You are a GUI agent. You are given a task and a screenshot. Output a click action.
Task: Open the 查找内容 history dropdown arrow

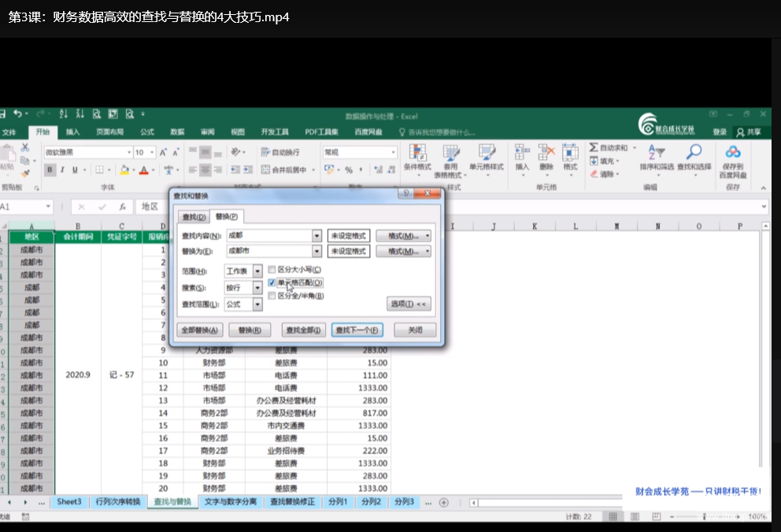[x=316, y=236]
